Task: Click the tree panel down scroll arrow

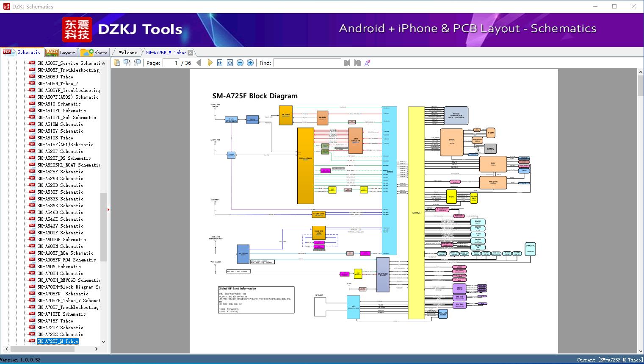Action: tap(104, 342)
